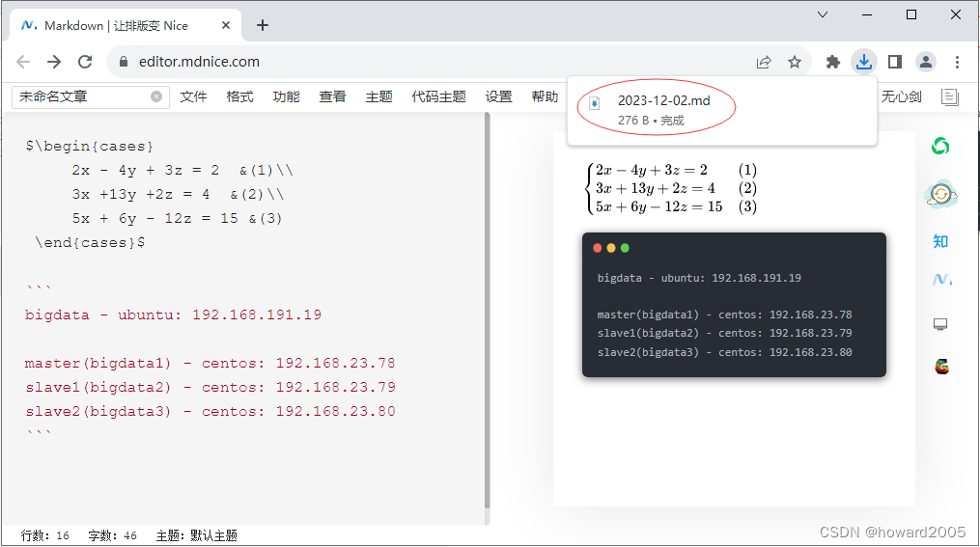
Task: Reload the mdnice editor page
Action: (85, 62)
